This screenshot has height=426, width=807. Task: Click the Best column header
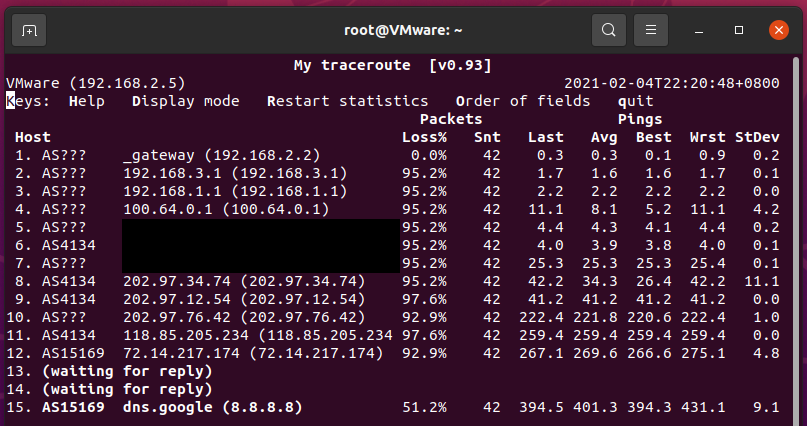tap(654, 137)
